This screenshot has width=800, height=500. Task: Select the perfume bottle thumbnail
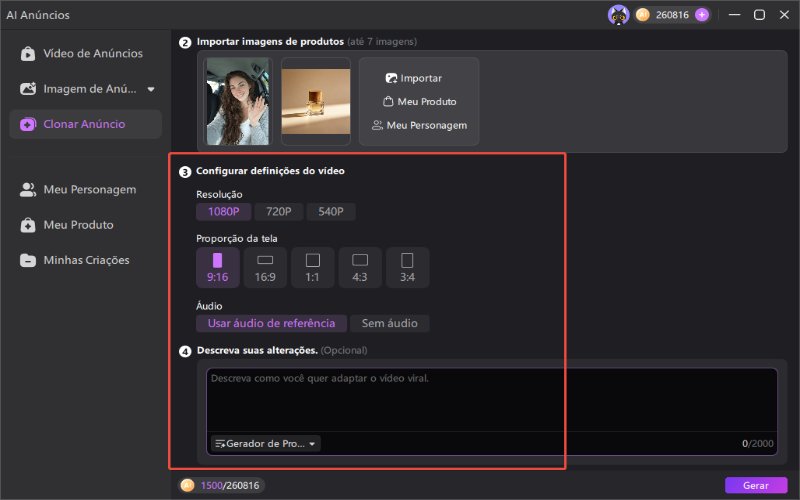click(x=316, y=101)
